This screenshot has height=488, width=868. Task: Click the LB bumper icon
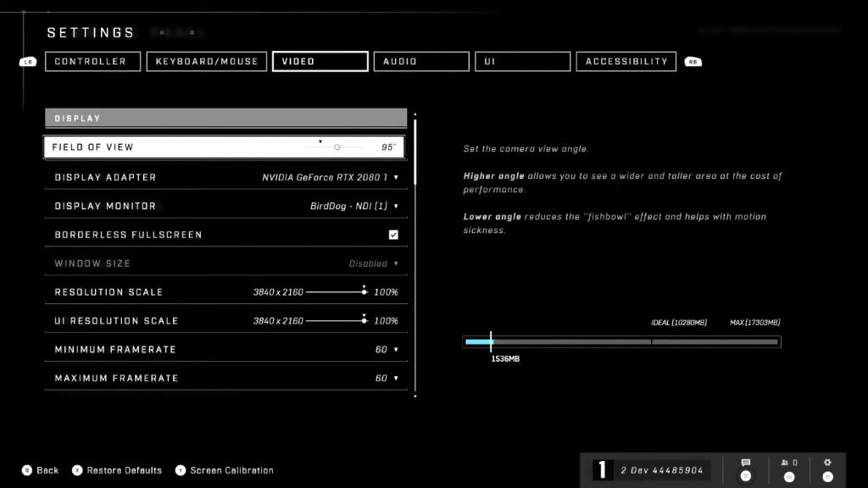pos(26,61)
